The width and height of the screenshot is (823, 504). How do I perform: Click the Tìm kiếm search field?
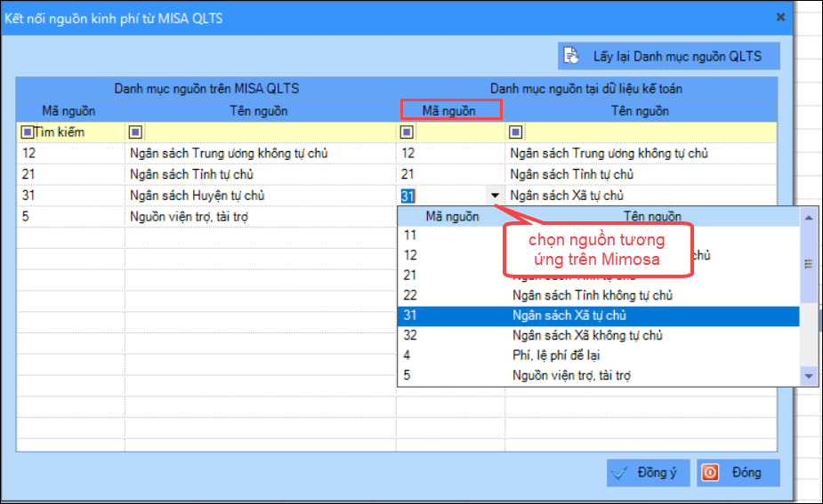click(x=69, y=132)
